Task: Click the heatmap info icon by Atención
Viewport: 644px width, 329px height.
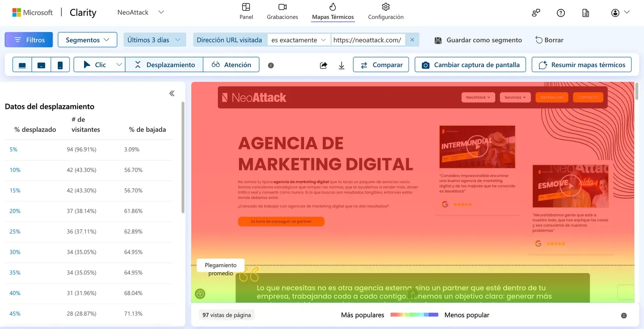Action: (271, 65)
